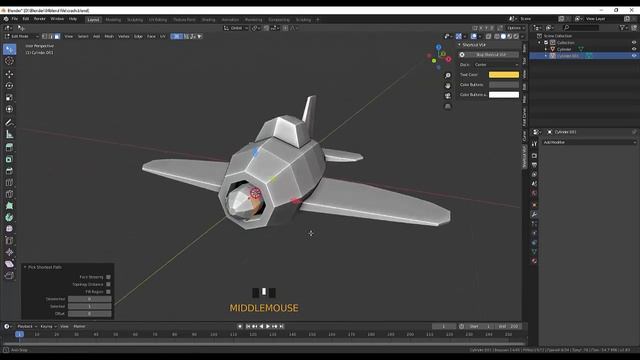Switch viewport to solid shading
The height and width of the screenshot is (360, 640).
pos(503,36)
